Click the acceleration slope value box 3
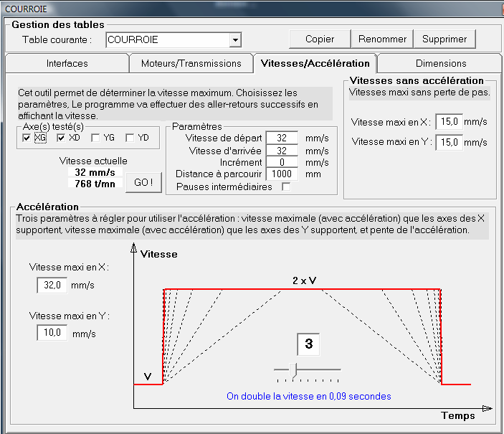The image size is (504, 434). pyautogui.click(x=308, y=344)
